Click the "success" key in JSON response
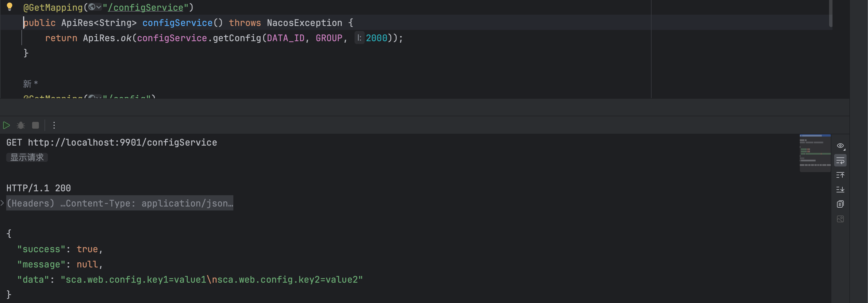 click(x=41, y=249)
